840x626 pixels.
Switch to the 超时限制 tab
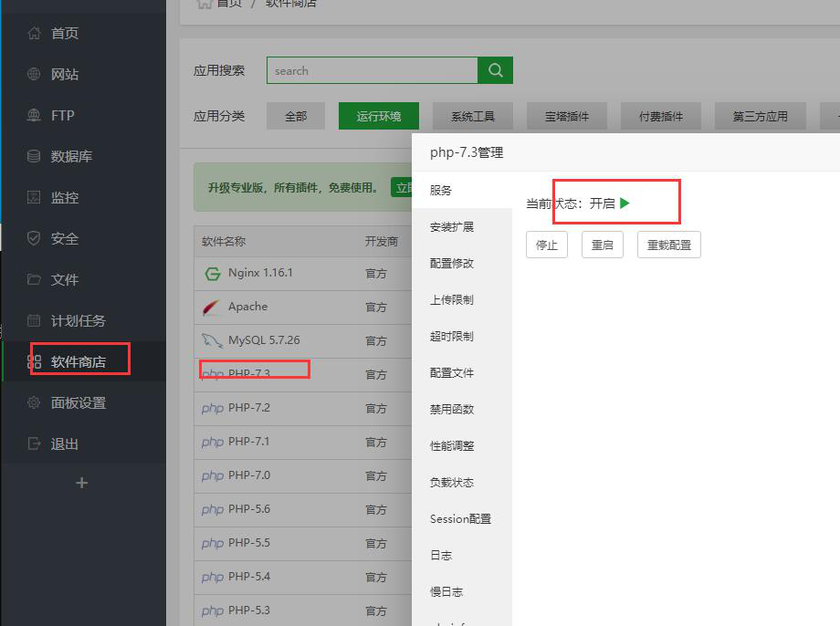click(462, 337)
